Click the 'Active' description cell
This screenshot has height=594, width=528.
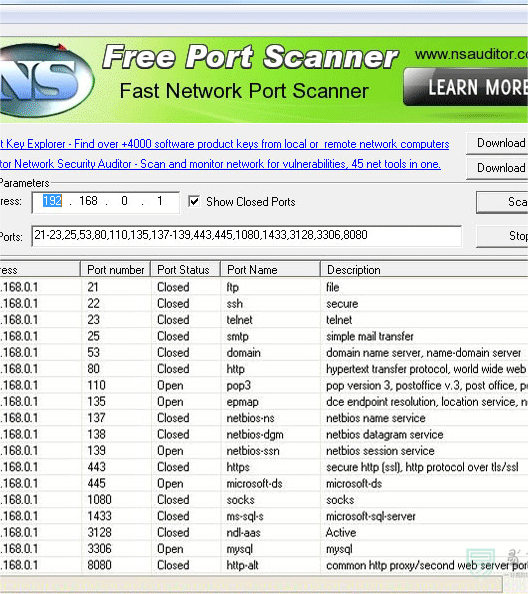click(341, 533)
